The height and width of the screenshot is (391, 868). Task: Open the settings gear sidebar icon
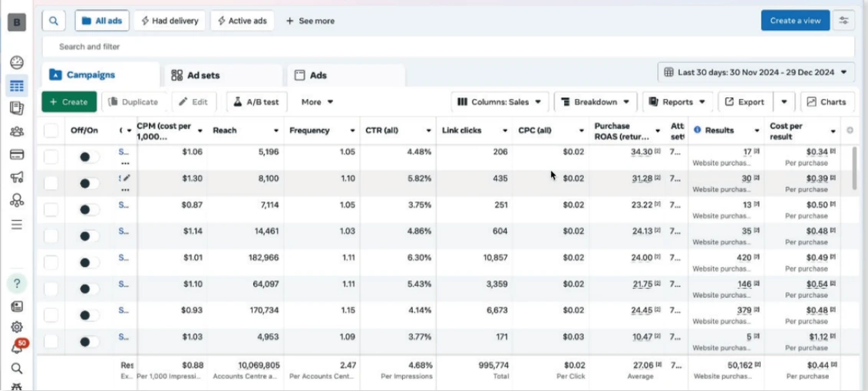17,327
